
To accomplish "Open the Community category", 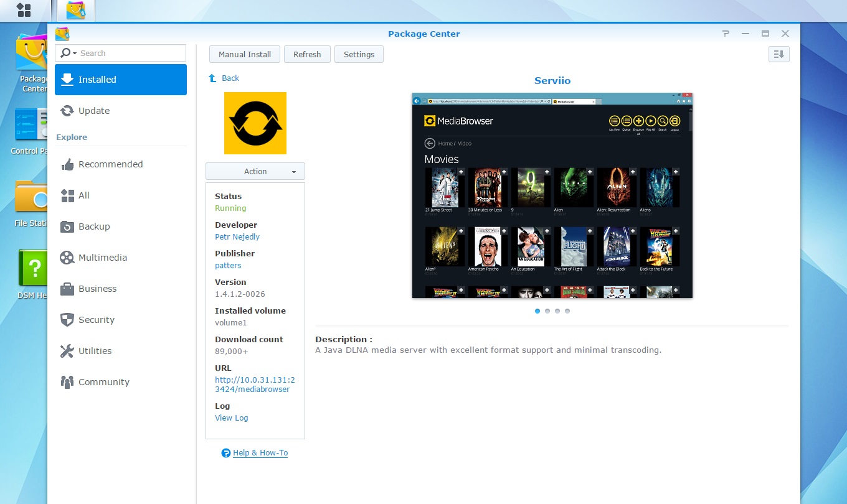I will 121,382.
